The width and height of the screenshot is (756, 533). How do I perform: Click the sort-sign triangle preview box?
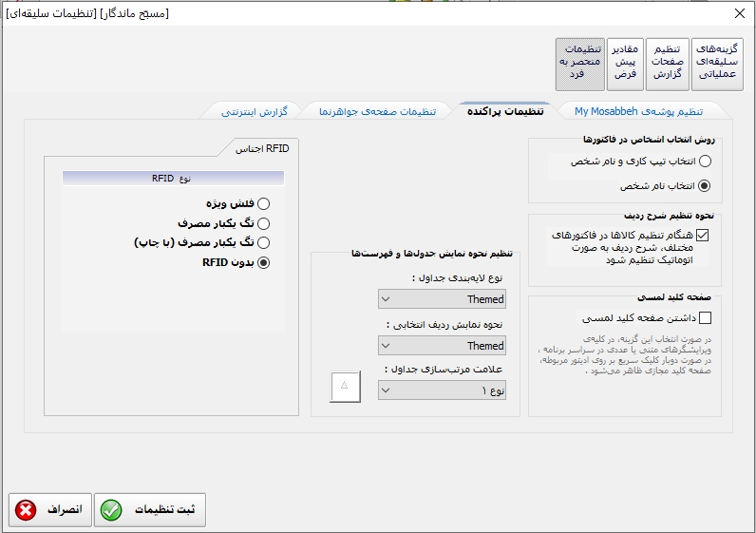(345, 386)
